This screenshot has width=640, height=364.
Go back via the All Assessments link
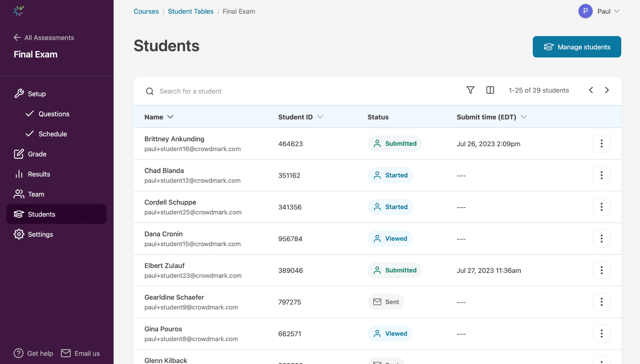tap(44, 37)
